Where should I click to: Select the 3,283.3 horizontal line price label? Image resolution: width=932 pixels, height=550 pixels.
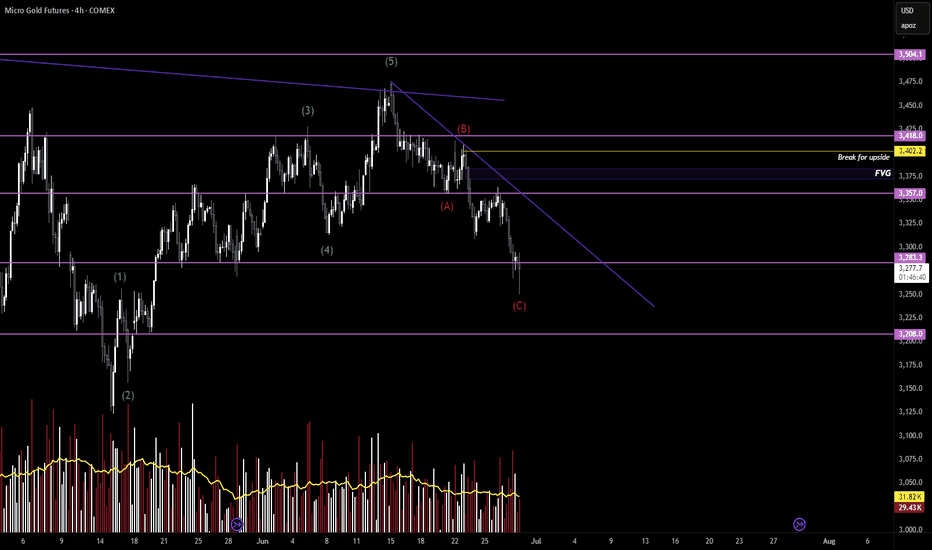coord(910,257)
